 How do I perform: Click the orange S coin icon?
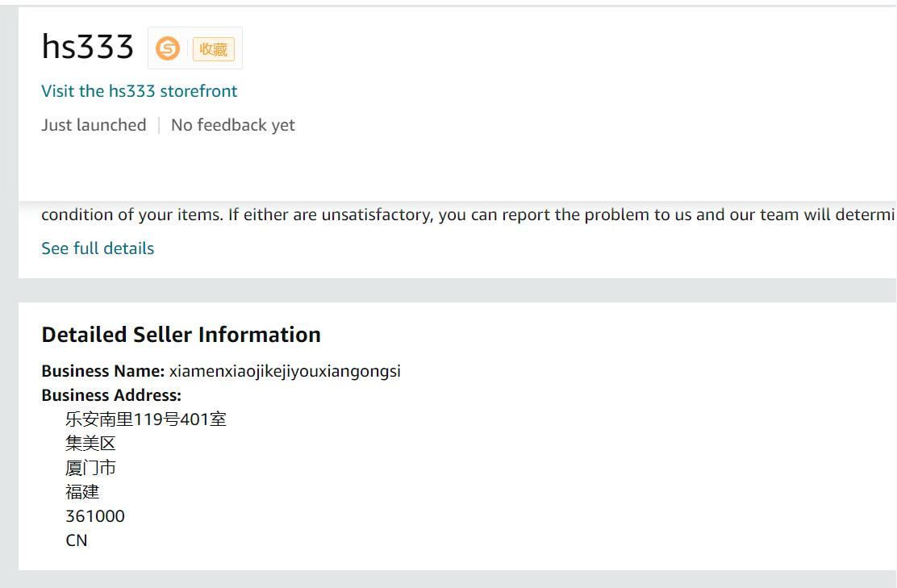(x=168, y=49)
